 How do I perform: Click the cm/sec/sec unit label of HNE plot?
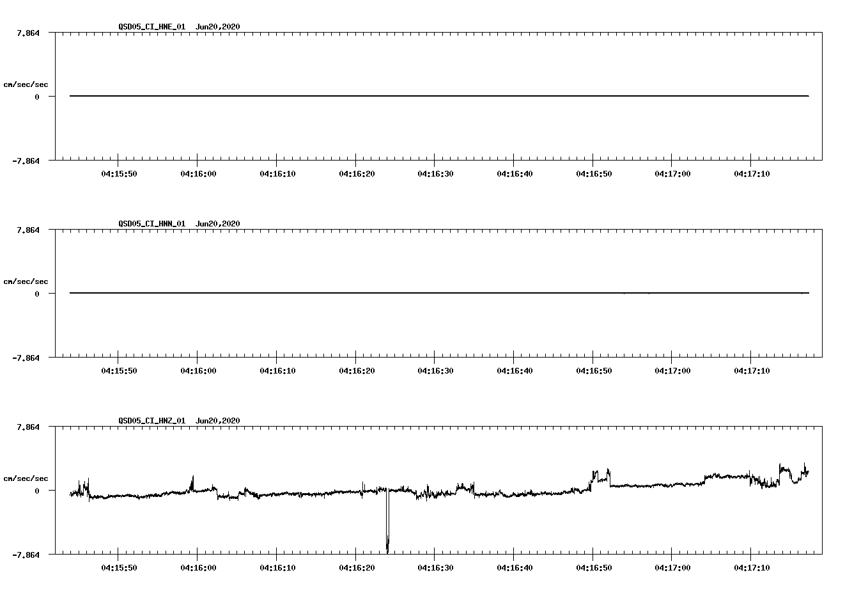(26, 84)
